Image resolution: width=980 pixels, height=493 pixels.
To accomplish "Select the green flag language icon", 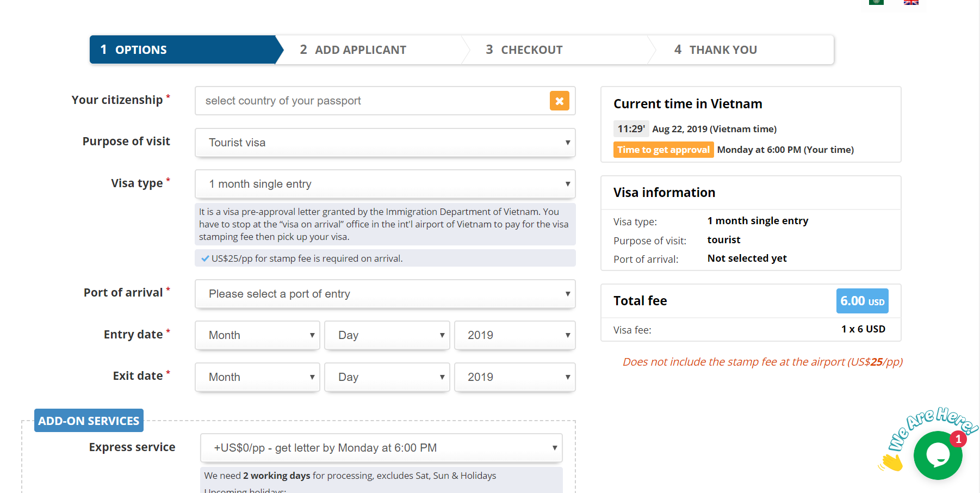I will tap(876, 2).
